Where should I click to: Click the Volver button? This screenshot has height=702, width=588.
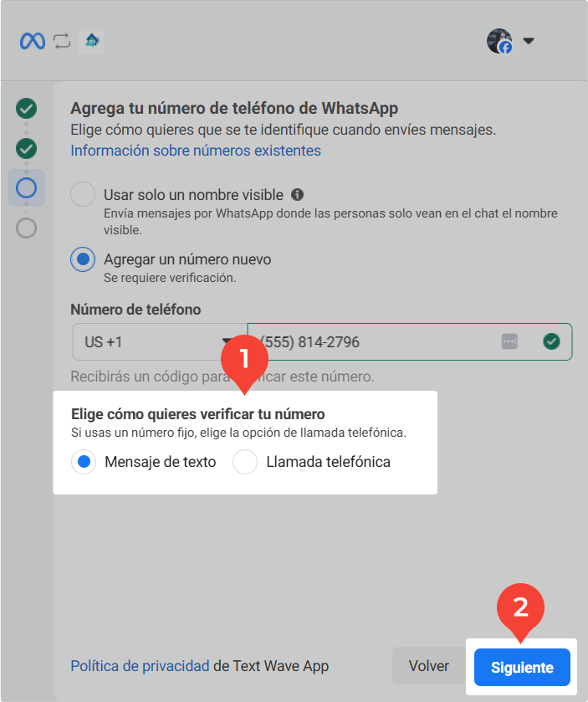tap(429, 666)
